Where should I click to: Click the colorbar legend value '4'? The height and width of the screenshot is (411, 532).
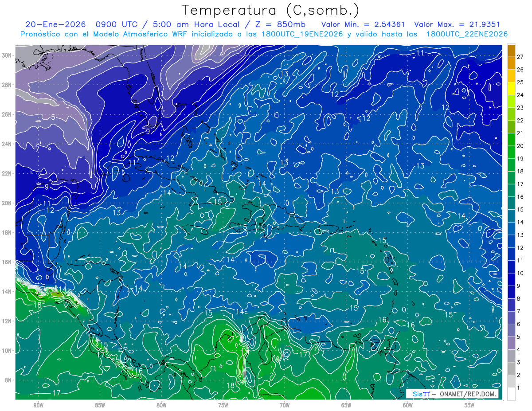coord(519,350)
